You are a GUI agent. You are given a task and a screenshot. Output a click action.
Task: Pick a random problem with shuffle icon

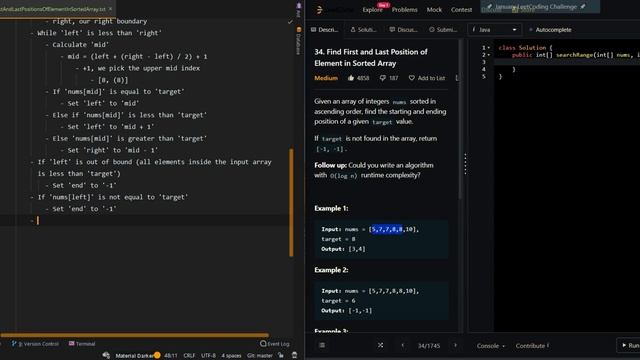(380, 345)
